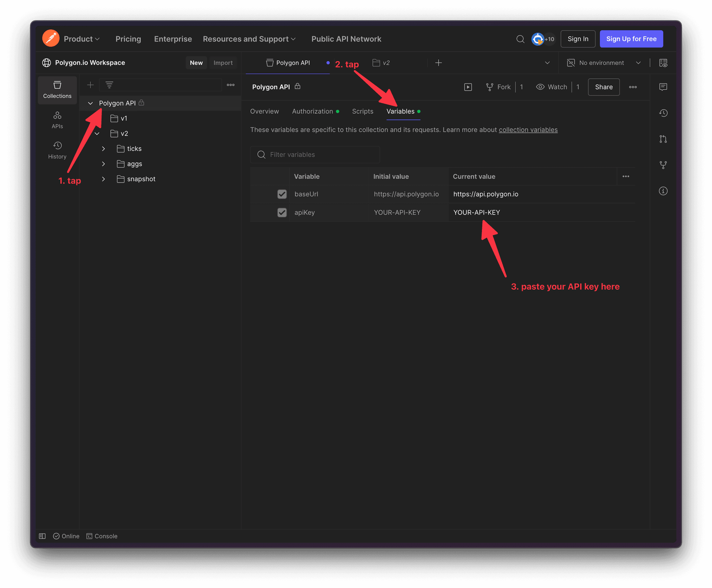Uncheck the baseUrl variable checkbox

282,194
